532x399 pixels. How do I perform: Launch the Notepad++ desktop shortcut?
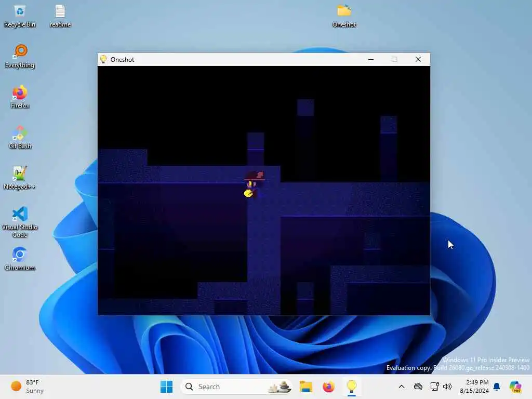[x=20, y=178]
